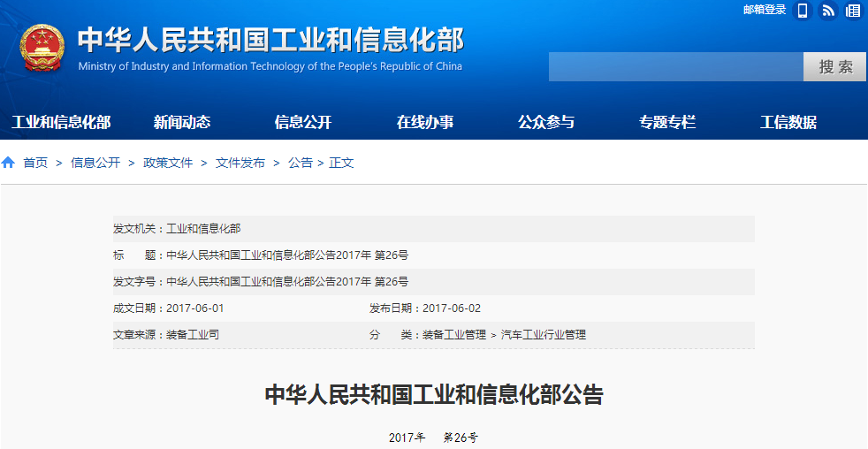Click the 搜索 search button

click(834, 67)
